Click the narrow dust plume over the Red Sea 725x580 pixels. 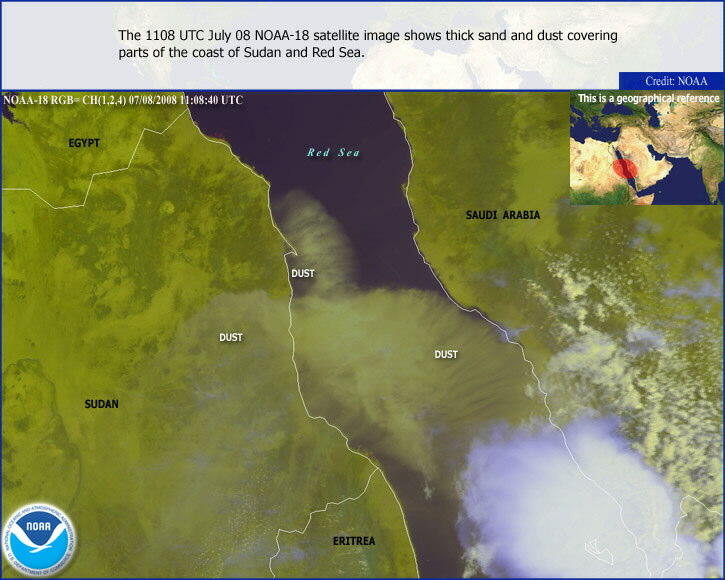pos(314,230)
